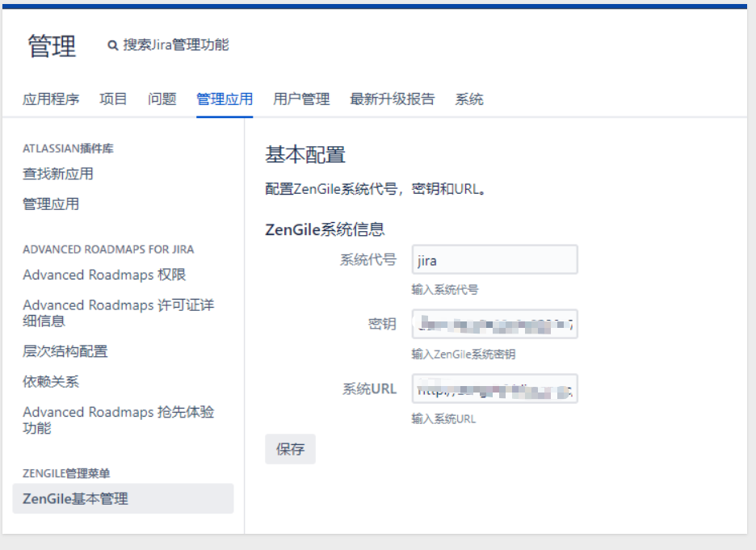Viewport: 756px width, 550px height.
Task: Click the search magnifier icon
Action: point(113,46)
